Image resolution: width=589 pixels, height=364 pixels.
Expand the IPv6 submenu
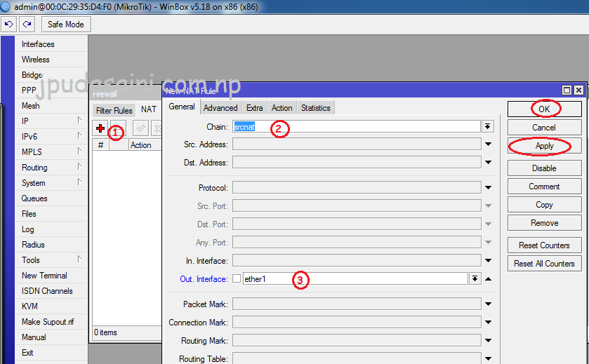[51, 137]
